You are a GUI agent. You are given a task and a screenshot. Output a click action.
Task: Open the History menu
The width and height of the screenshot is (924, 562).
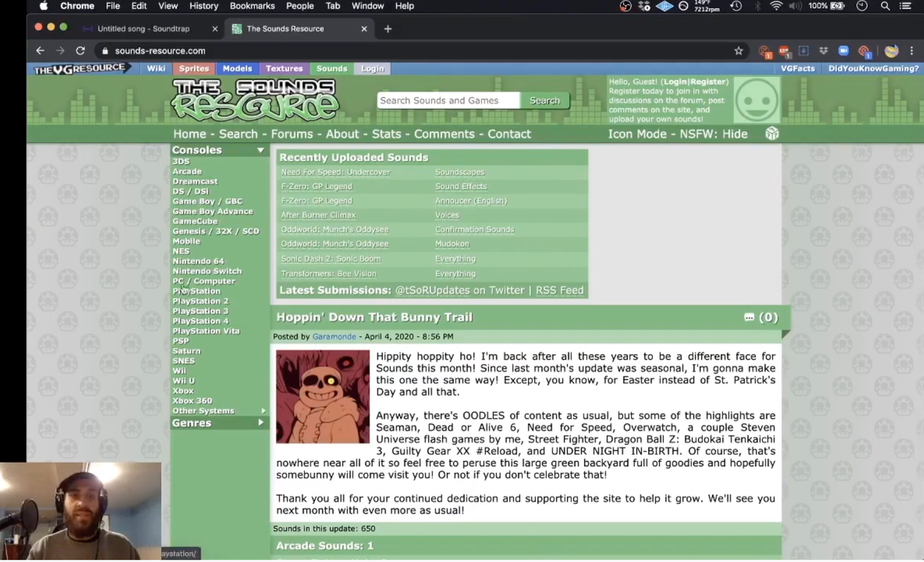pyautogui.click(x=204, y=6)
